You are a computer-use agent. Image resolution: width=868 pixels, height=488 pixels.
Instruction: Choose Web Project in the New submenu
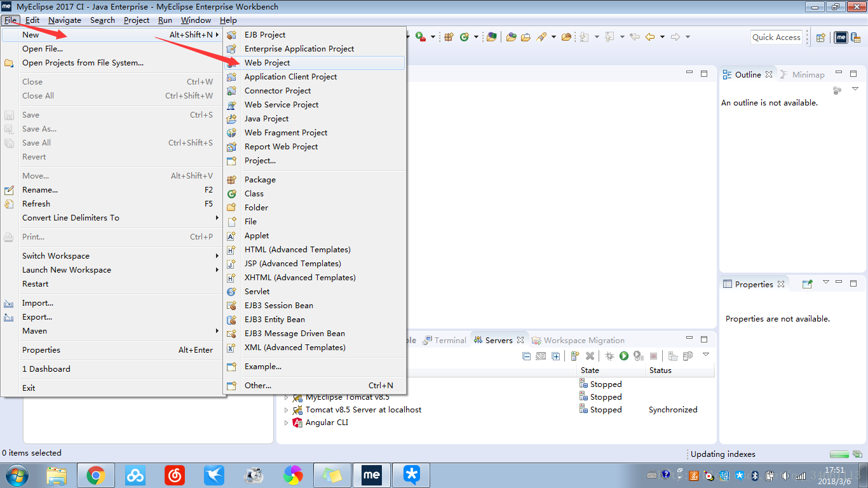(x=315, y=62)
